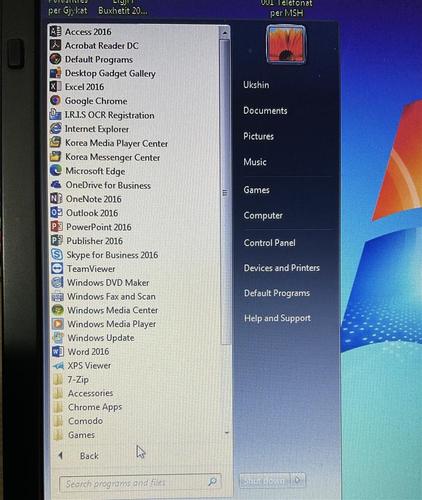Launch the XPS Viewer icon
Viewport: 422px width, 500px height.
pos(58,366)
